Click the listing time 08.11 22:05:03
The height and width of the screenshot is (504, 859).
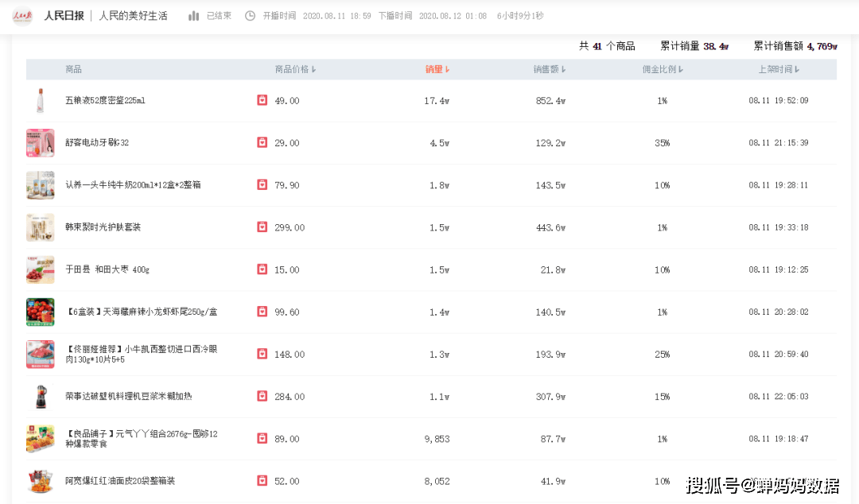click(779, 396)
